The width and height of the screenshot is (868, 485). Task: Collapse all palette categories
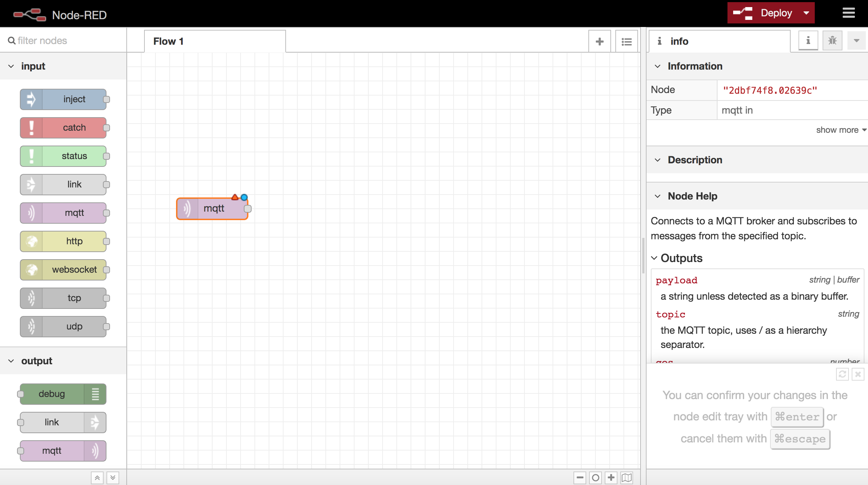pos(97,478)
